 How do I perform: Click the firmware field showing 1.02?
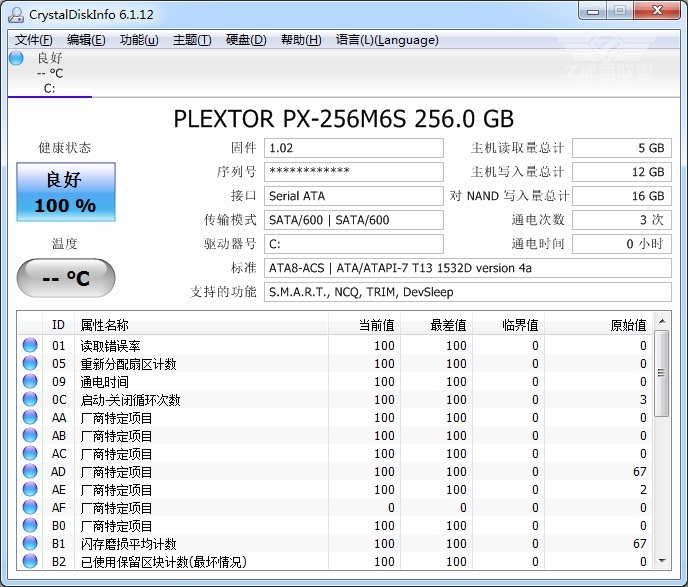[x=354, y=148]
